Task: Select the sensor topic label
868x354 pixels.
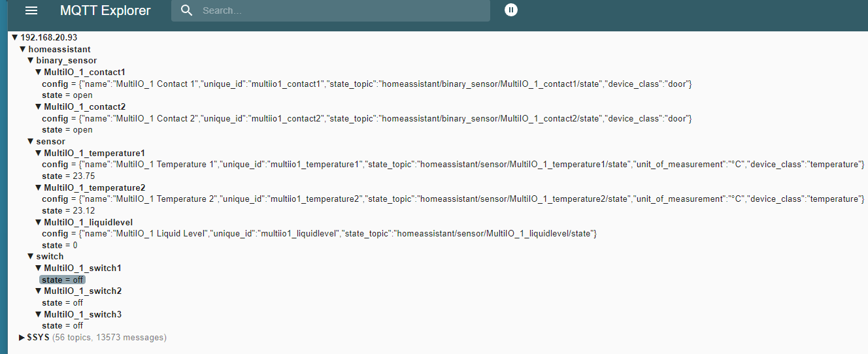Action: (51, 141)
